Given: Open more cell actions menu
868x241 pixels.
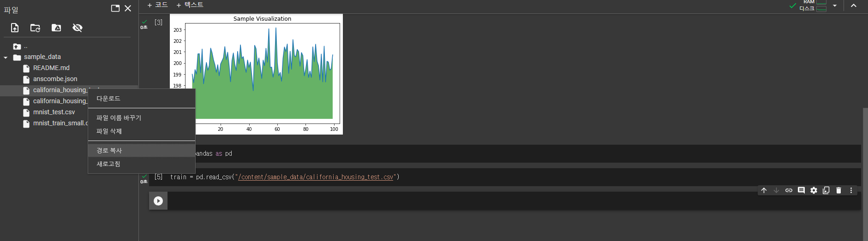Looking at the screenshot, I should [851, 190].
